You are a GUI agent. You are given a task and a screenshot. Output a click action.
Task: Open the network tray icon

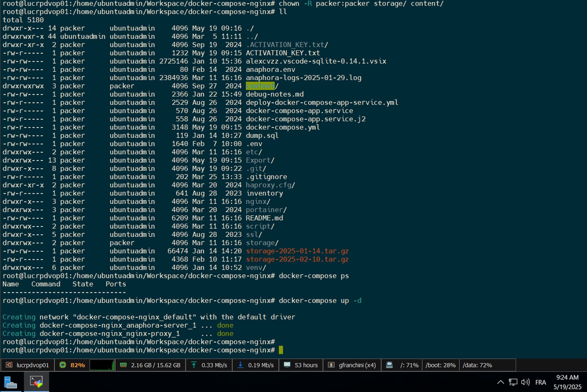(513, 382)
